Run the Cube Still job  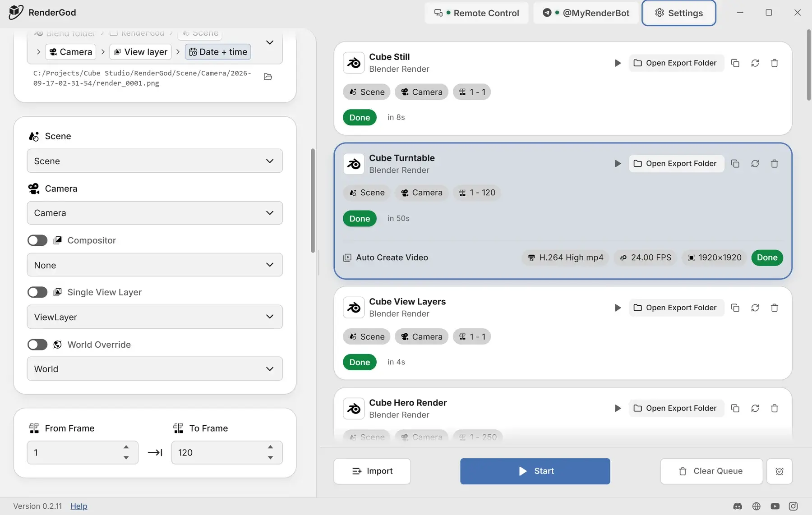click(x=618, y=63)
